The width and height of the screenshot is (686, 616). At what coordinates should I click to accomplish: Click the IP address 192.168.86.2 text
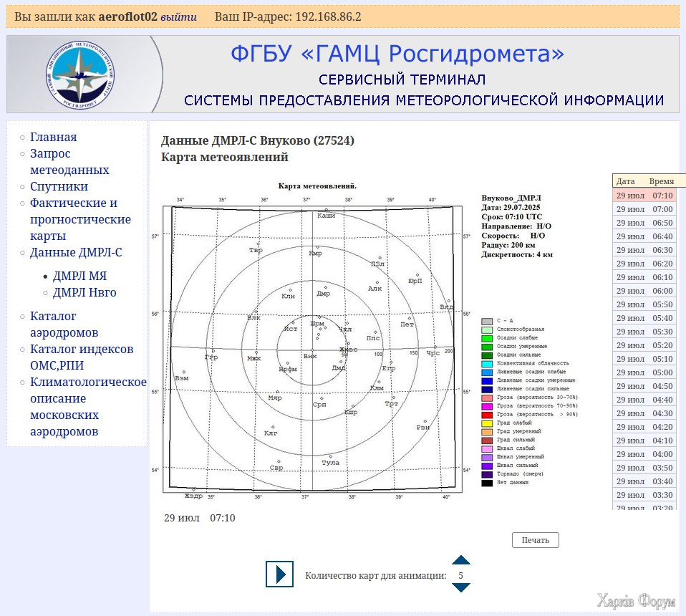(328, 16)
